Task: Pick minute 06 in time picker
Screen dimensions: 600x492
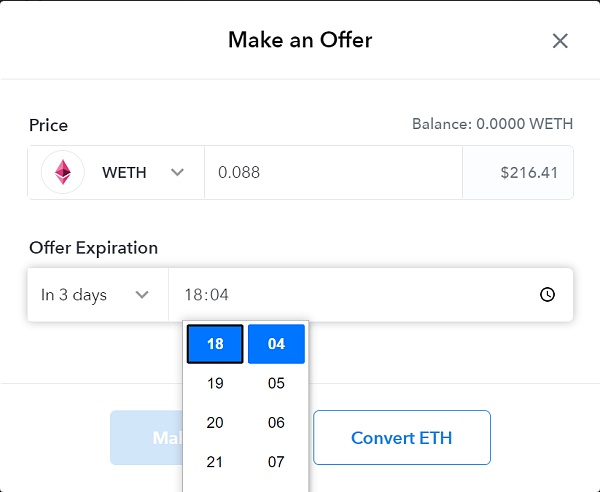Action: [x=276, y=423]
